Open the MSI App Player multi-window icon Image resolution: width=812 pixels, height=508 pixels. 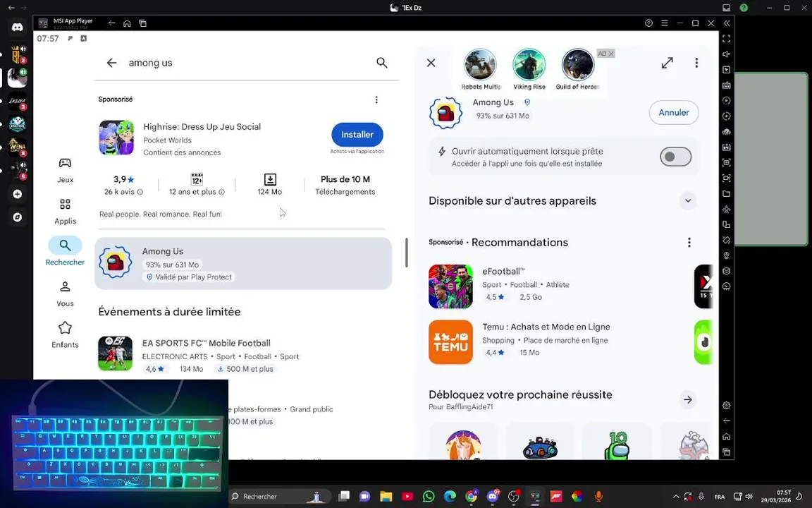(x=142, y=23)
